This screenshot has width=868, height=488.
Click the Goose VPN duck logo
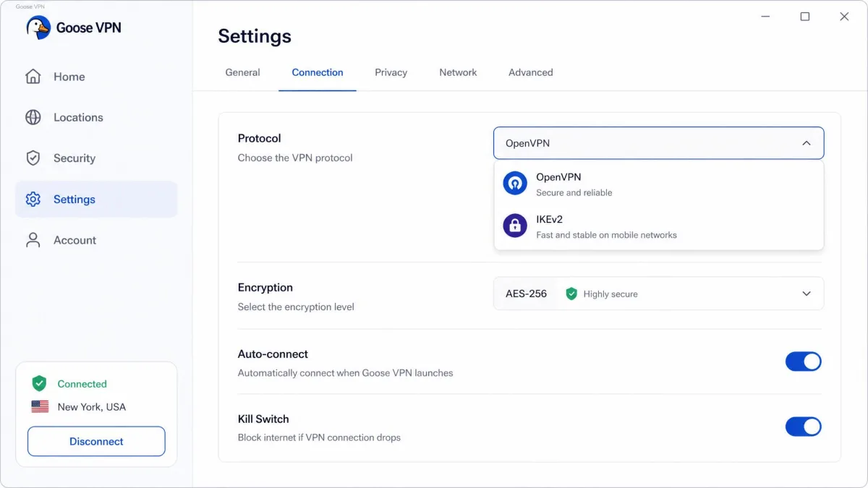click(38, 27)
